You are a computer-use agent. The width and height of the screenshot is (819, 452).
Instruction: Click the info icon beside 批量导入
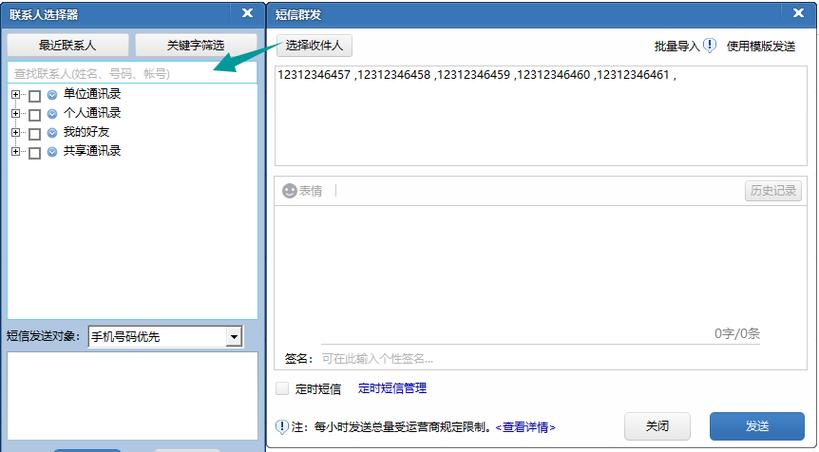click(709, 45)
